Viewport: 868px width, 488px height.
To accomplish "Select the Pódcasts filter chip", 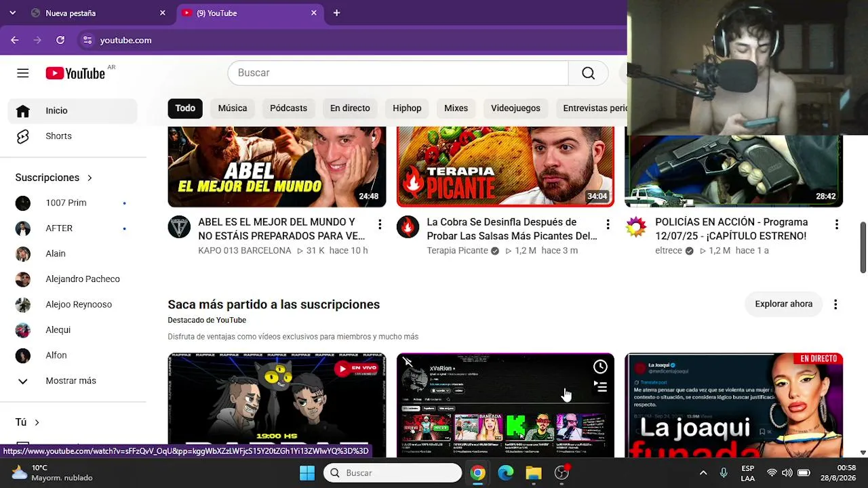I will coord(288,108).
